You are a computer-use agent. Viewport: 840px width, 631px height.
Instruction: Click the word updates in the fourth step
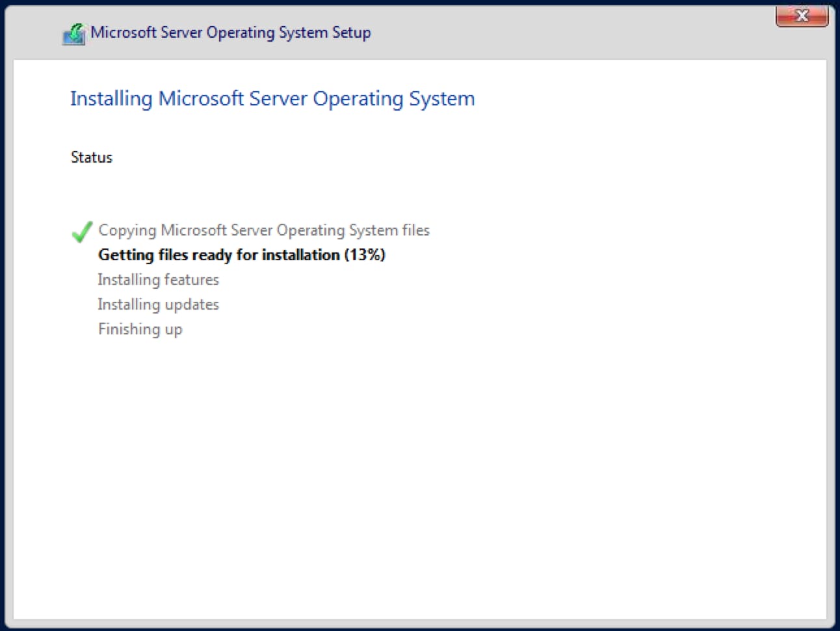click(x=192, y=304)
